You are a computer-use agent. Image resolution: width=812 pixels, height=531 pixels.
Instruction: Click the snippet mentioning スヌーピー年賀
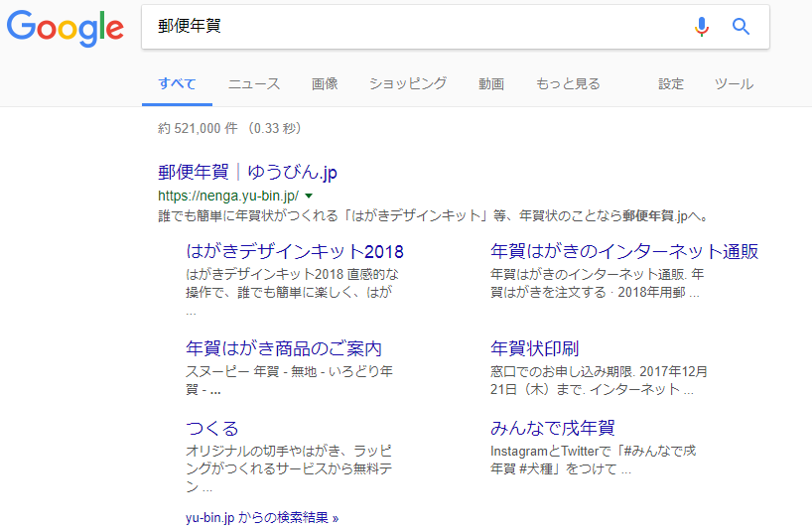289,380
